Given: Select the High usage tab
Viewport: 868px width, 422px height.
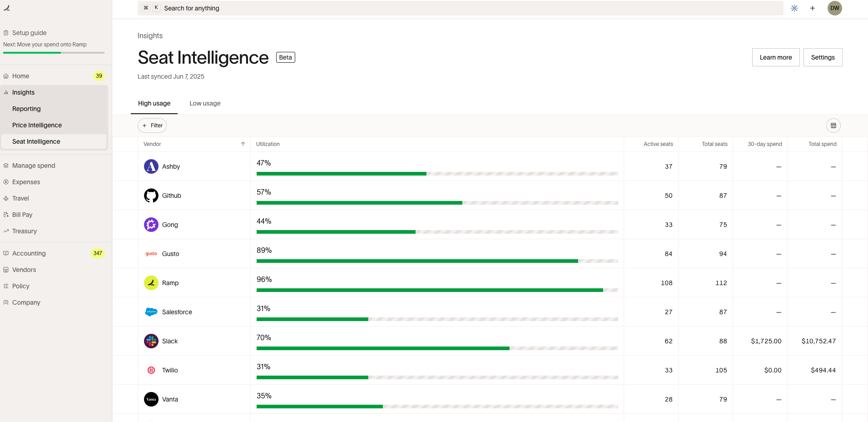Looking at the screenshot, I should (x=154, y=103).
